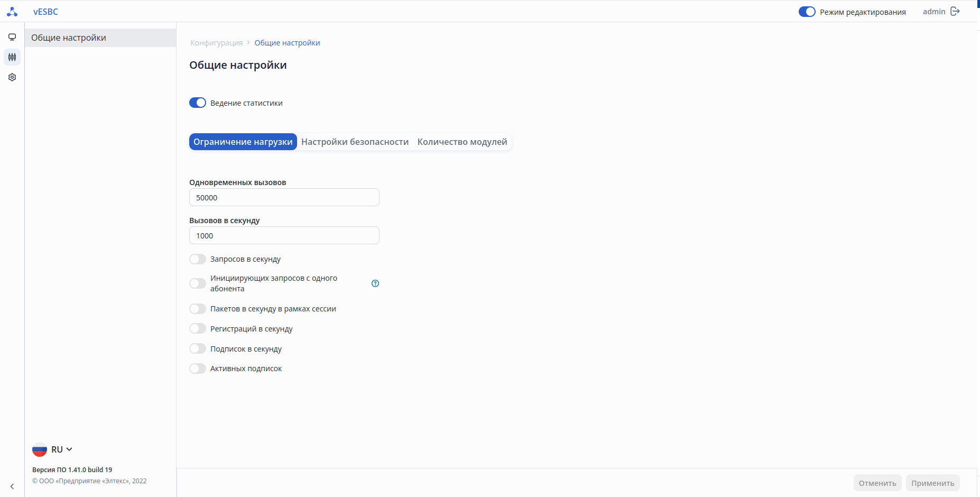Enable the requests per second toggle
Viewport: 980px width, 497px height.
[x=198, y=259]
